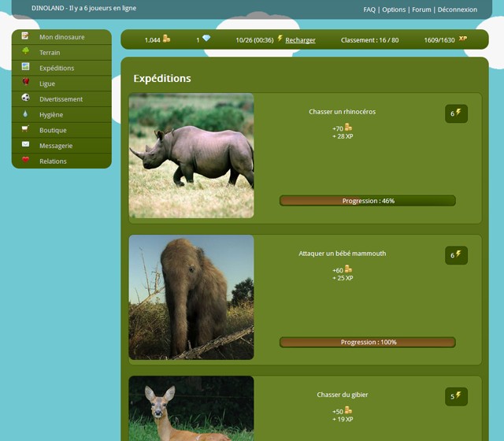Click the coins icon next to +60 reward
Screen dimensions: 504x441
[x=348, y=269]
